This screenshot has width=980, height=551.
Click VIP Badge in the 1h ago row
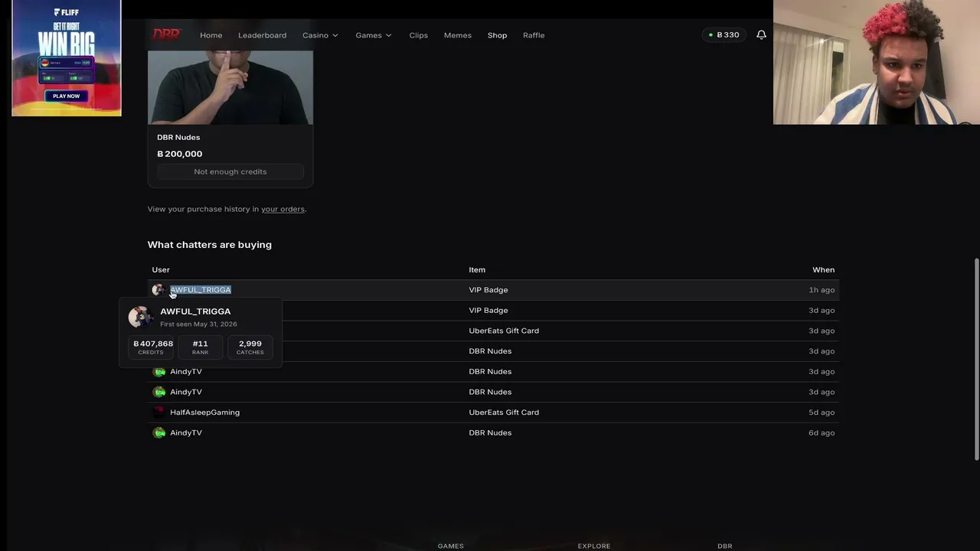488,290
